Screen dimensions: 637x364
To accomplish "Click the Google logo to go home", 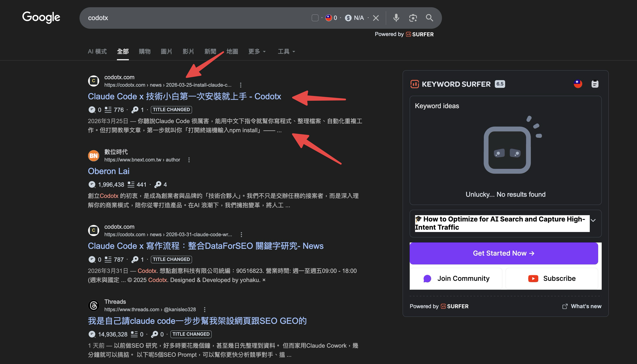I will pyautogui.click(x=41, y=17).
